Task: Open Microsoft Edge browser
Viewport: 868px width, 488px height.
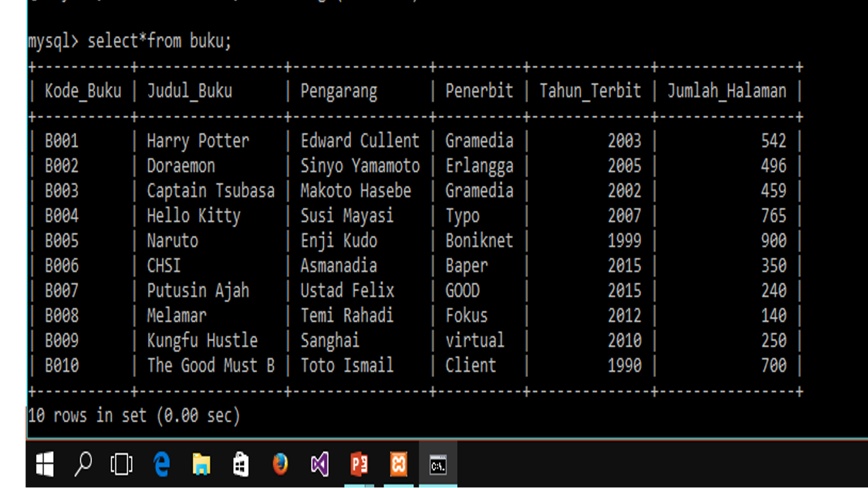Action: pos(161,464)
